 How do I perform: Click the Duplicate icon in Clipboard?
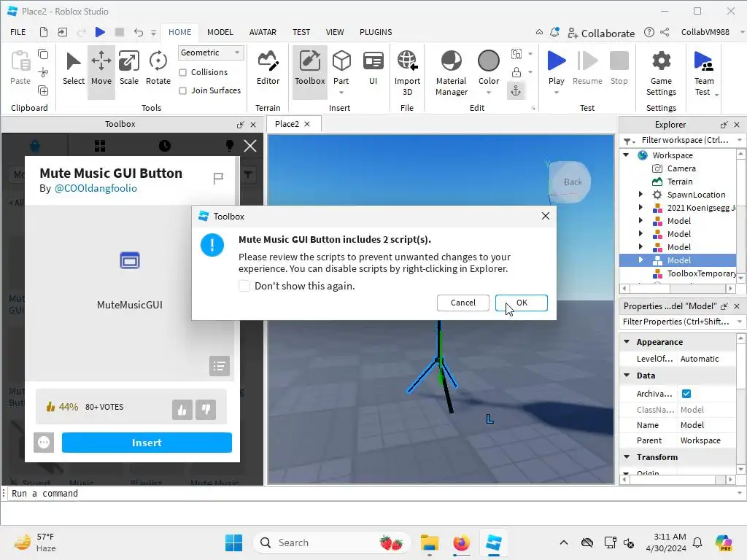coord(43,90)
